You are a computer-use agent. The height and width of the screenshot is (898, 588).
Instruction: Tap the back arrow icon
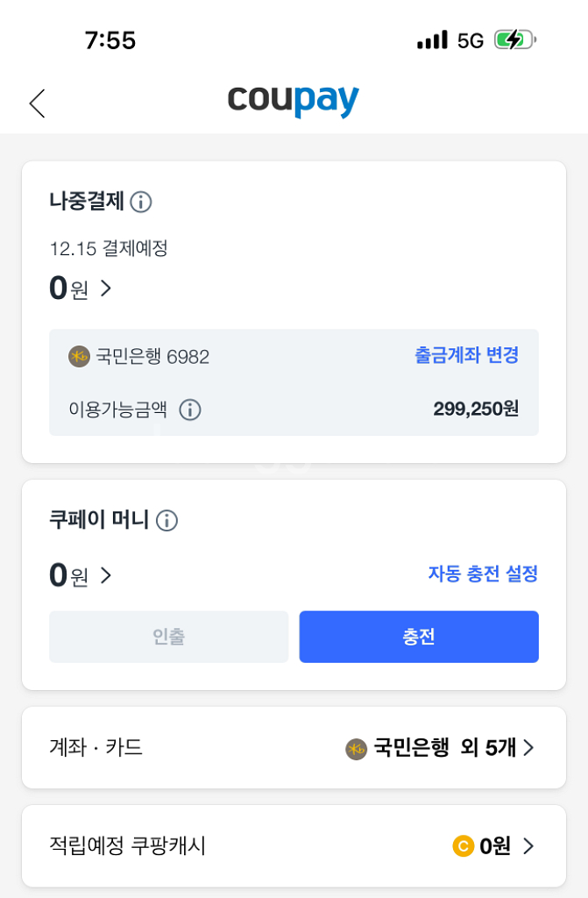tap(37, 103)
